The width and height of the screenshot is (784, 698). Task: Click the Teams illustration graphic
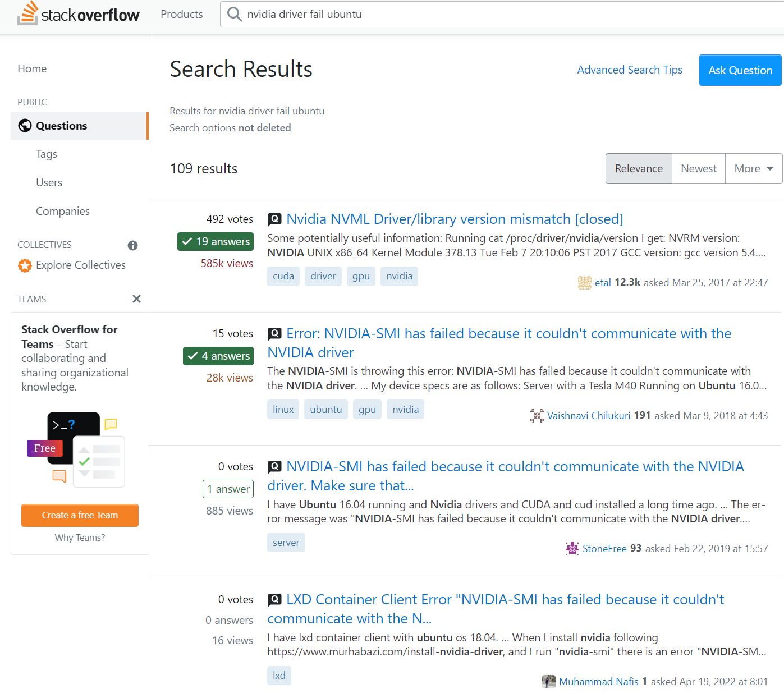point(76,450)
